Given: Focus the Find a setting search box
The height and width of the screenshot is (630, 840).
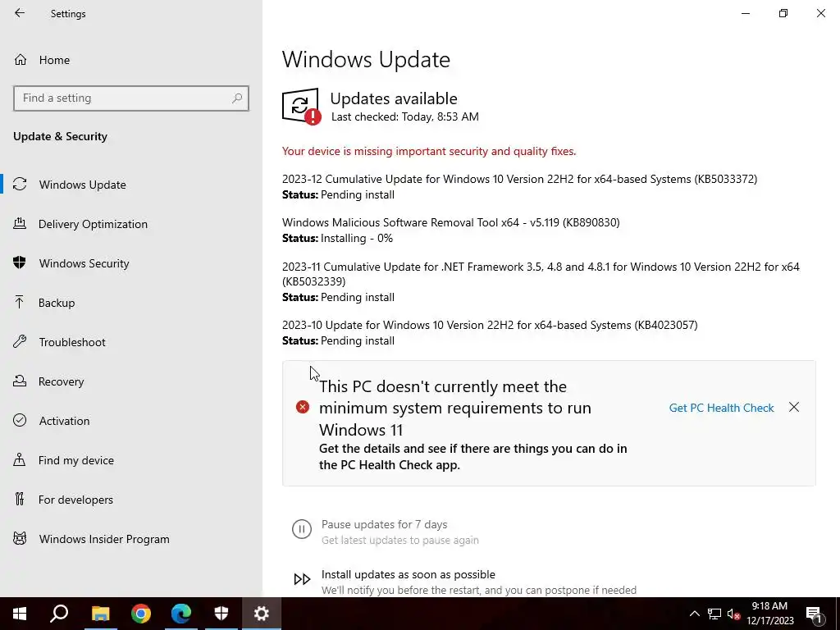Looking at the screenshot, I should (131, 98).
